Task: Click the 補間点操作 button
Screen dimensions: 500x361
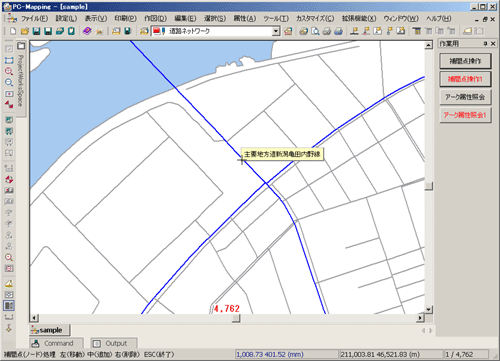Action: pos(465,61)
